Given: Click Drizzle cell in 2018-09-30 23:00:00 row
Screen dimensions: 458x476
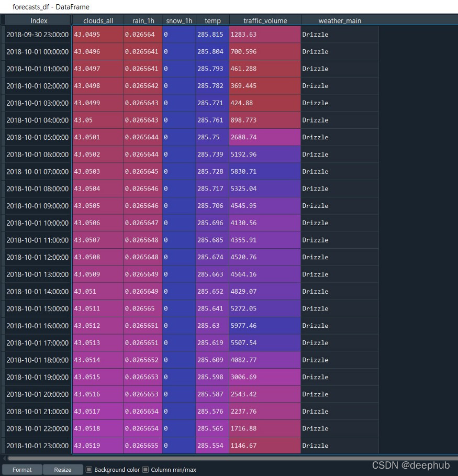Looking at the screenshot, I should pyautogui.click(x=340, y=35).
